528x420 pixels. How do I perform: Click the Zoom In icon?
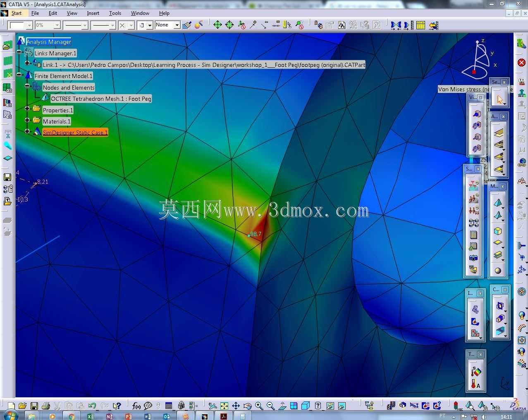pyautogui.click(x=259, y=406)
